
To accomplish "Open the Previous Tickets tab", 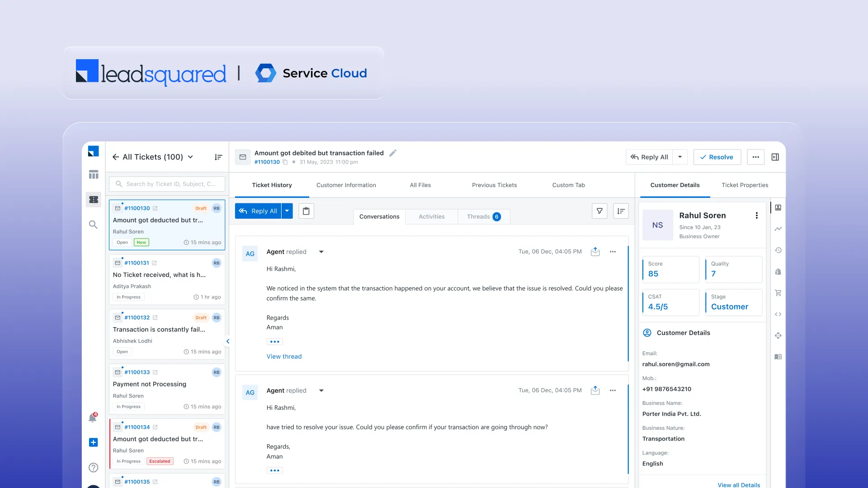I will point(494,185).
